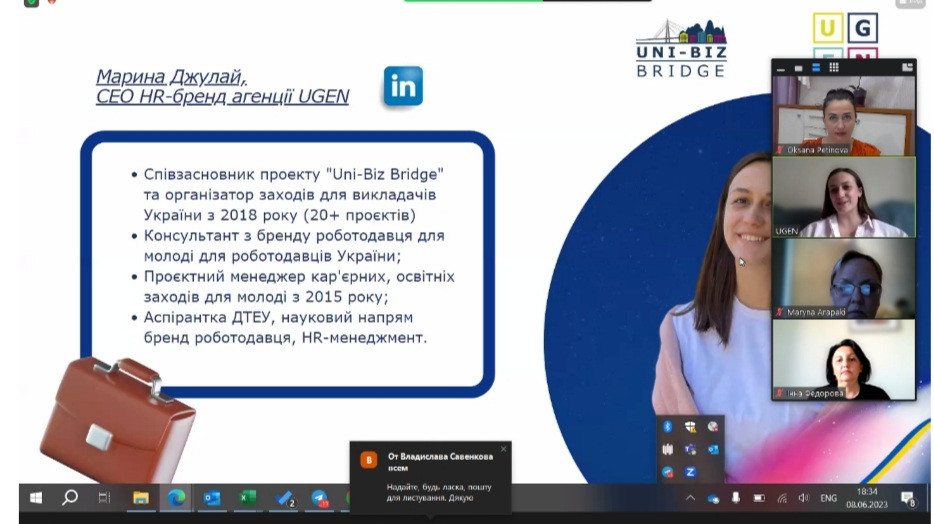Open the clock showing 18:34 08.06.2023
This screenshot has width=934, height=524.
[867, 498]
